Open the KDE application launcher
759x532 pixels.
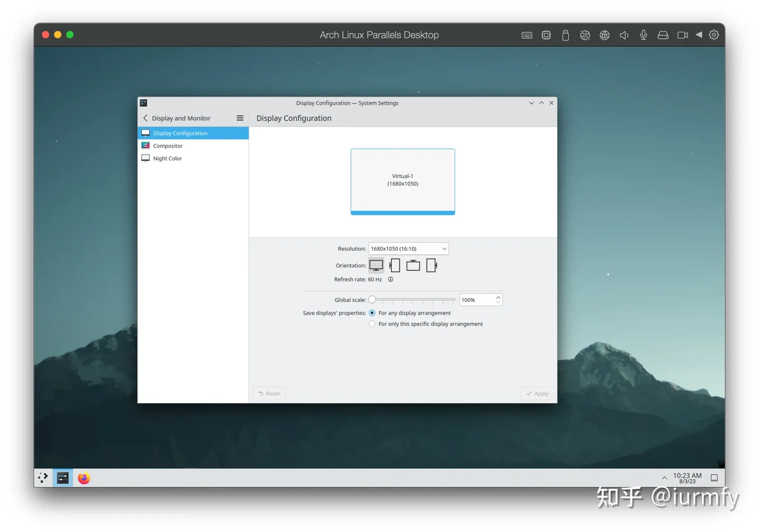coord(43,478)
